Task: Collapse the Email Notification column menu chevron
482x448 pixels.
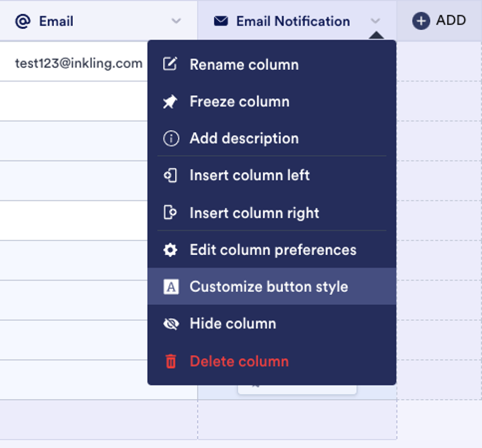Action: coord(375,21)
